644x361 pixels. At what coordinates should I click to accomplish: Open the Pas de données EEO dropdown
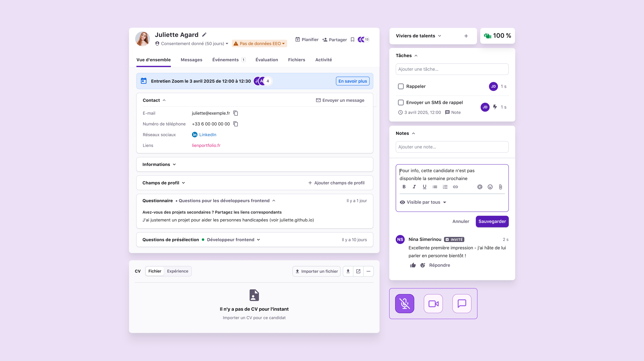[x=259, y=43]
